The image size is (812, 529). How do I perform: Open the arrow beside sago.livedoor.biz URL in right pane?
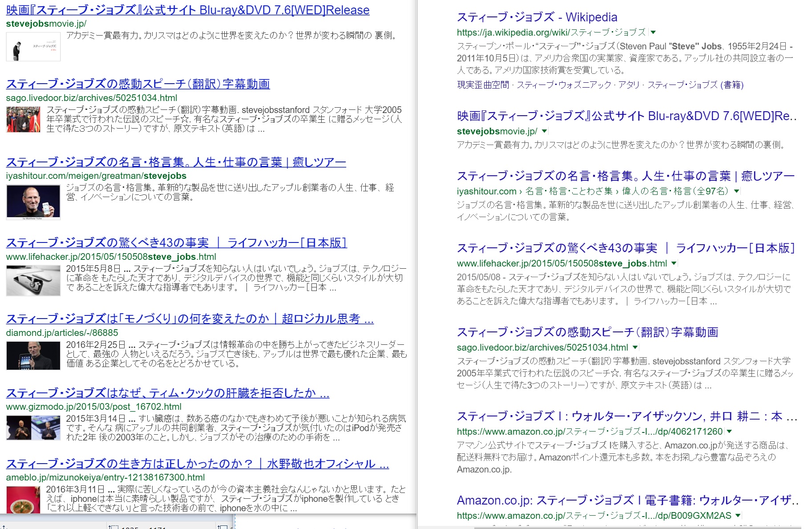point(635,347)
